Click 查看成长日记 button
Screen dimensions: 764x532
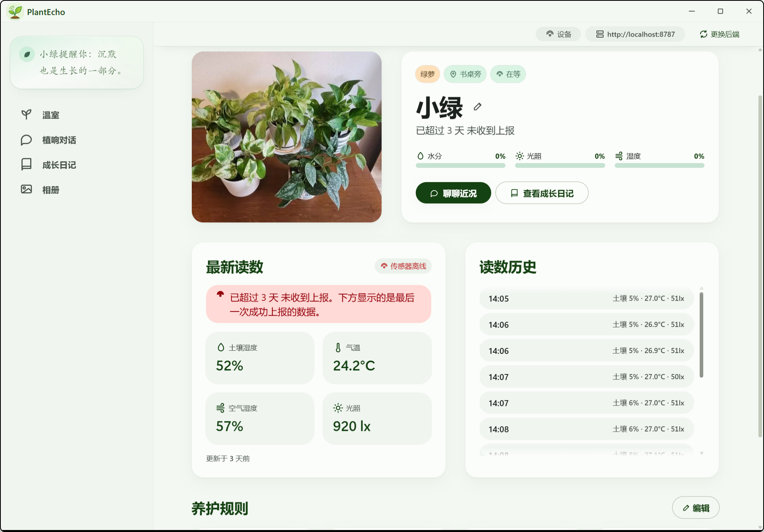click(x=542, y=193)
